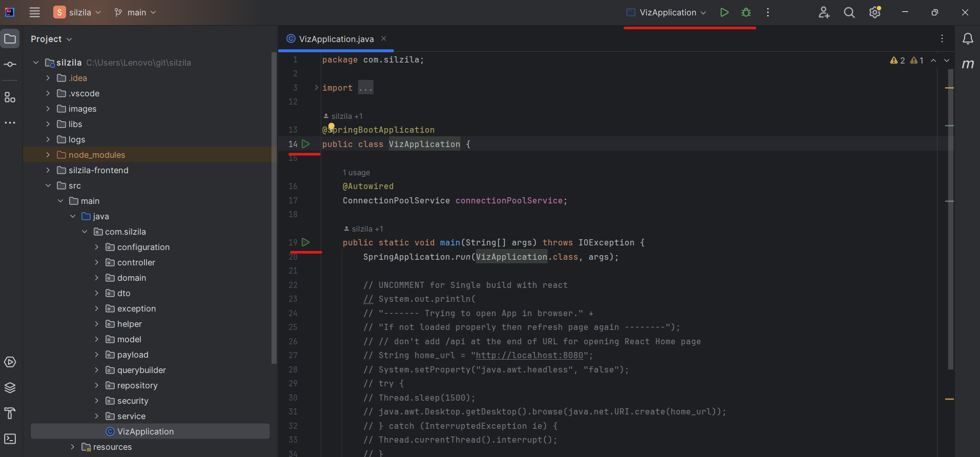980x457 pixels.
Task: Open the Notifications bell
Action: pyautogui.click(x=968, y=39)
